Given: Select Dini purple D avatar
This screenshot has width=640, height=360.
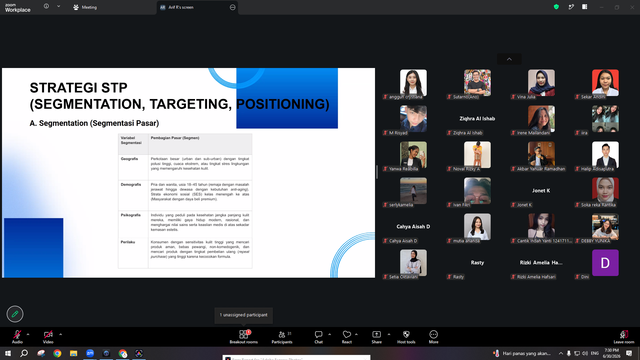Looking at the screenshot, I should click(x=605, y=263).
